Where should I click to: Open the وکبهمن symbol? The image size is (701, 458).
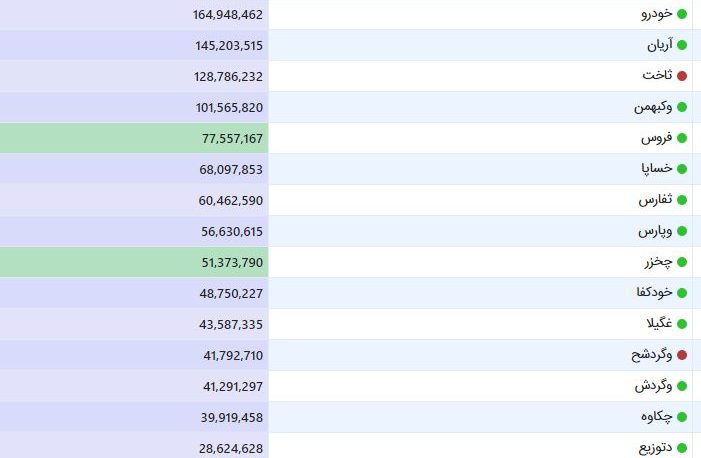point(653,107)
